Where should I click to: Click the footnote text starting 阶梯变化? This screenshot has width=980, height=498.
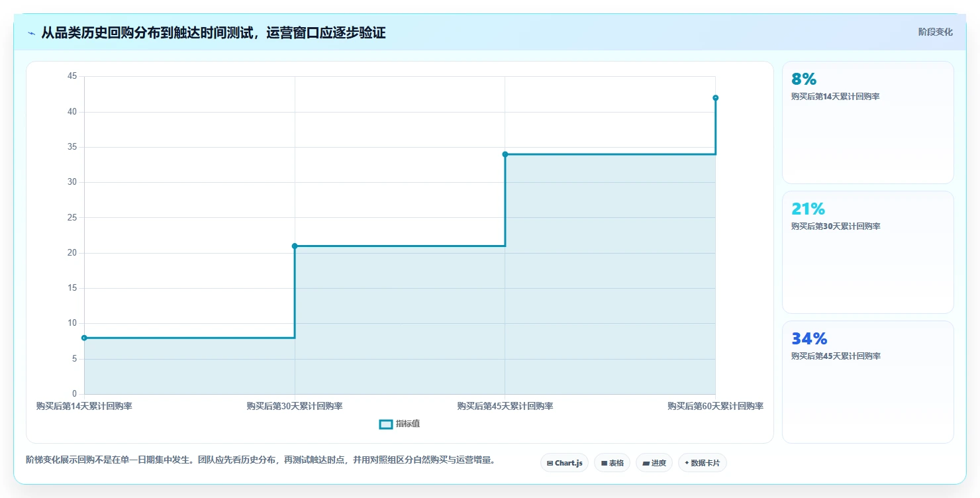[x=260, y=460]
